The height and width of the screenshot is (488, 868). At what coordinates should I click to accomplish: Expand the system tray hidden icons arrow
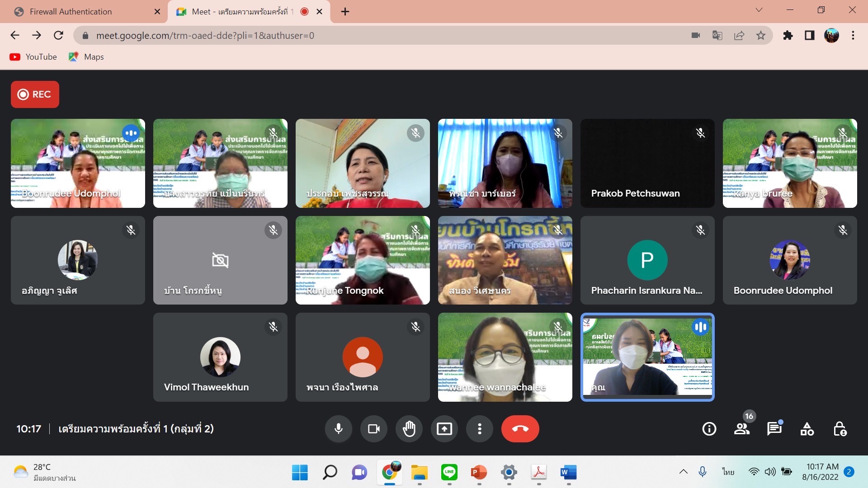[x=683, y=472]
